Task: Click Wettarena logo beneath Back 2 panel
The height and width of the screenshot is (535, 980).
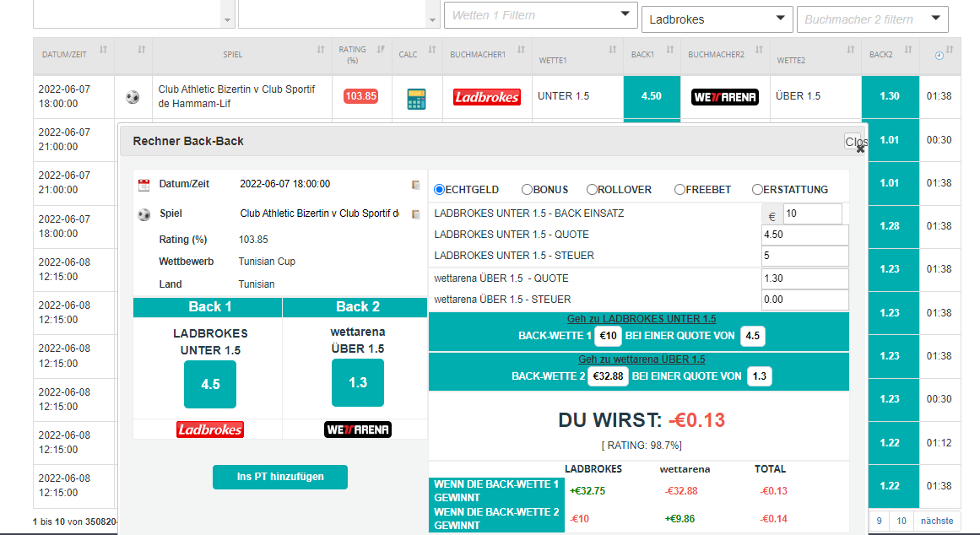Action: (x=358, y=430)
